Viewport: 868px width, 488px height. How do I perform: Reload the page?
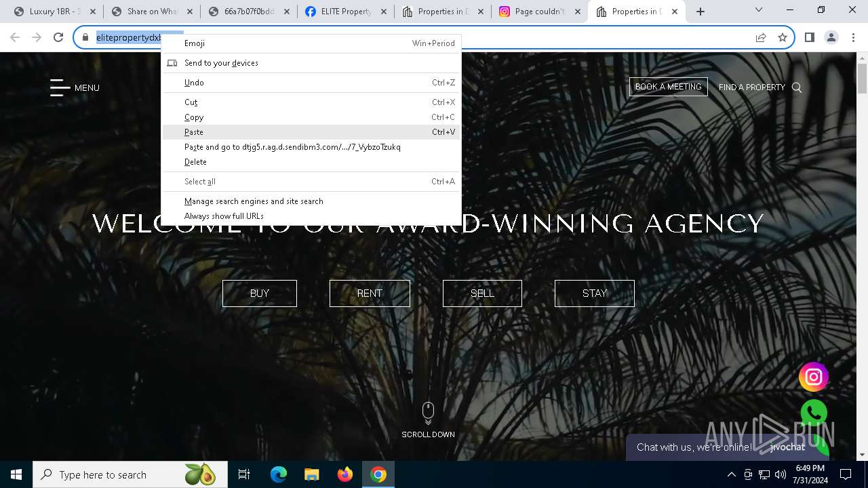coord(58,38)
